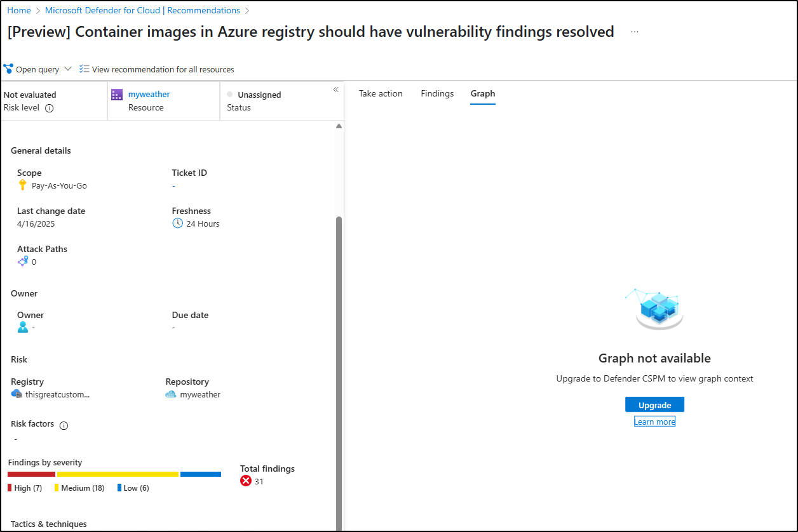Click the Repository cloud icon
The width and height of the screenshot is (798, 532).
pyautogui.click(x=171, y=394)
